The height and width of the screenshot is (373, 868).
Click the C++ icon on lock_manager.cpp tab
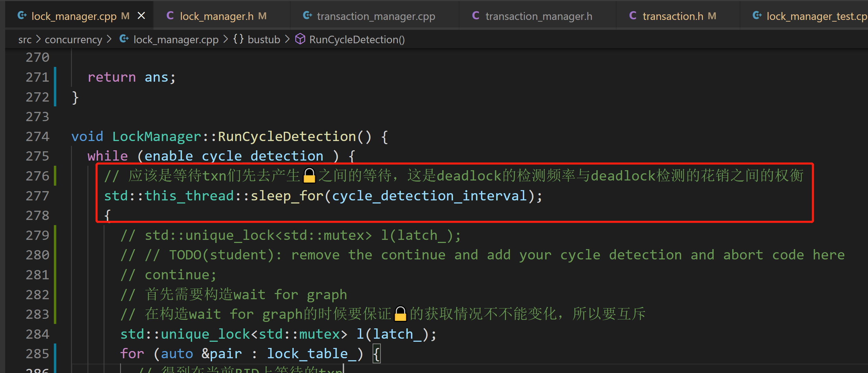tap(22, 15)
